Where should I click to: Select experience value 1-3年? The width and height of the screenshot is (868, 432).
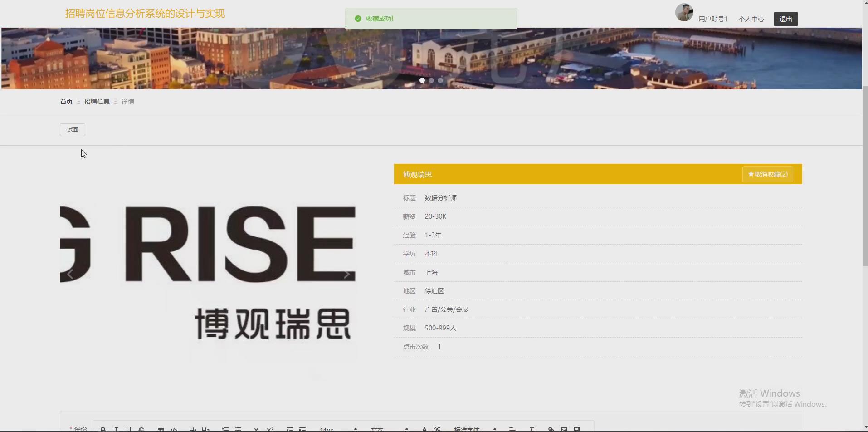(x=433, y=235)
